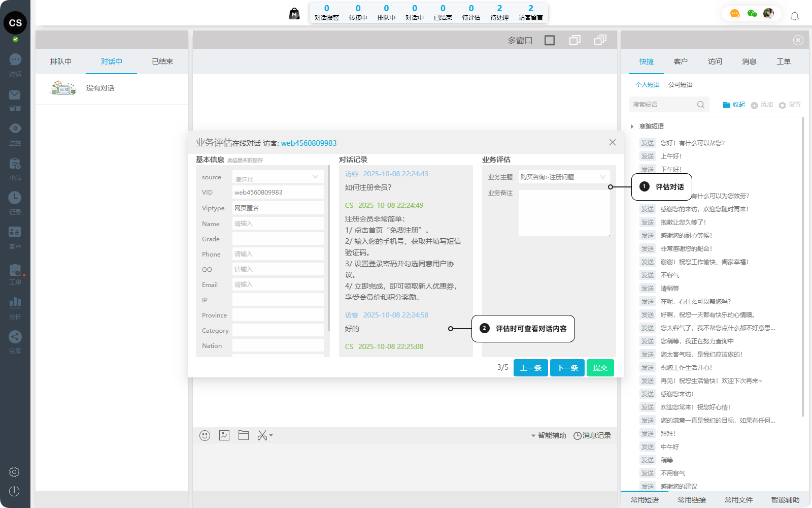Click the WeChat icon in top bar
This screenshot has width=812, height=508.
[752, 14]
